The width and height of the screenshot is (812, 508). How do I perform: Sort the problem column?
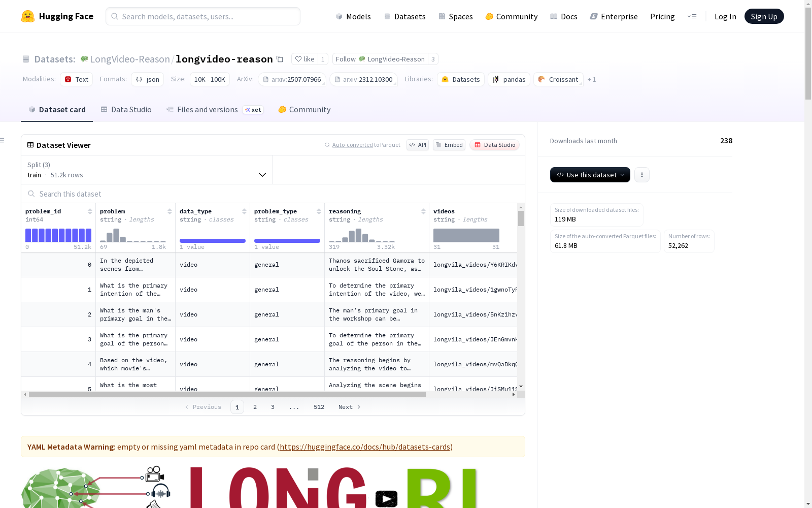[x=170, y=211]
